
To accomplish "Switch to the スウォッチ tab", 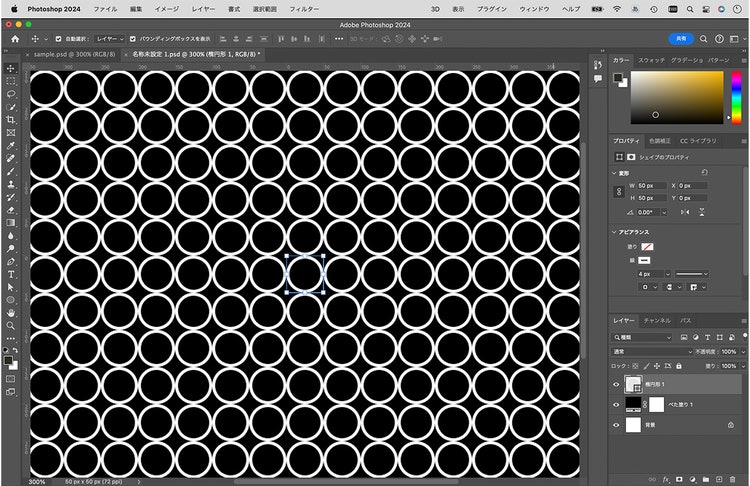I will [x=651, y=60].
